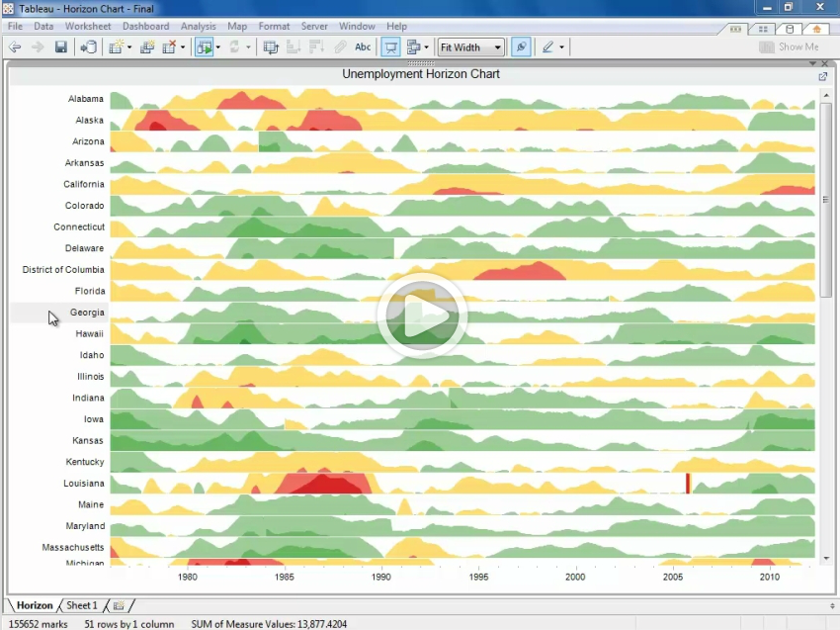This screenshot has height=630, width=840.
Task: Toggle Presentation Mode in the toolbar
Action: pyautogui.click(x=390, y=47)
